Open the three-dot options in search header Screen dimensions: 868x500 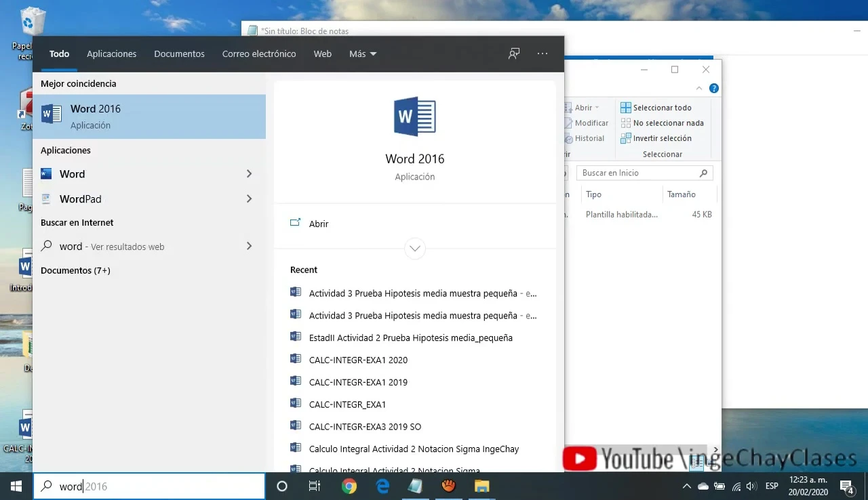pos(542,54)
